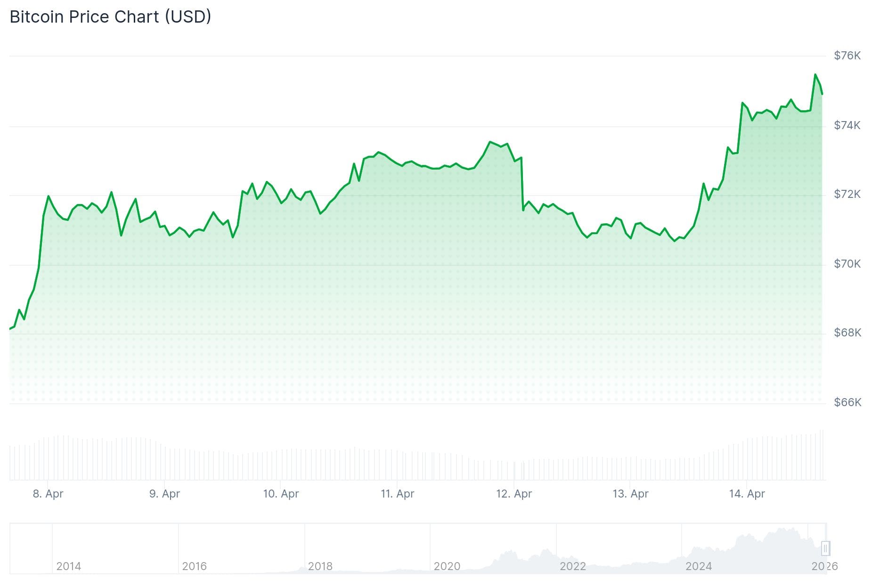Click the 10. Apr date label

[x=281, y=494]
